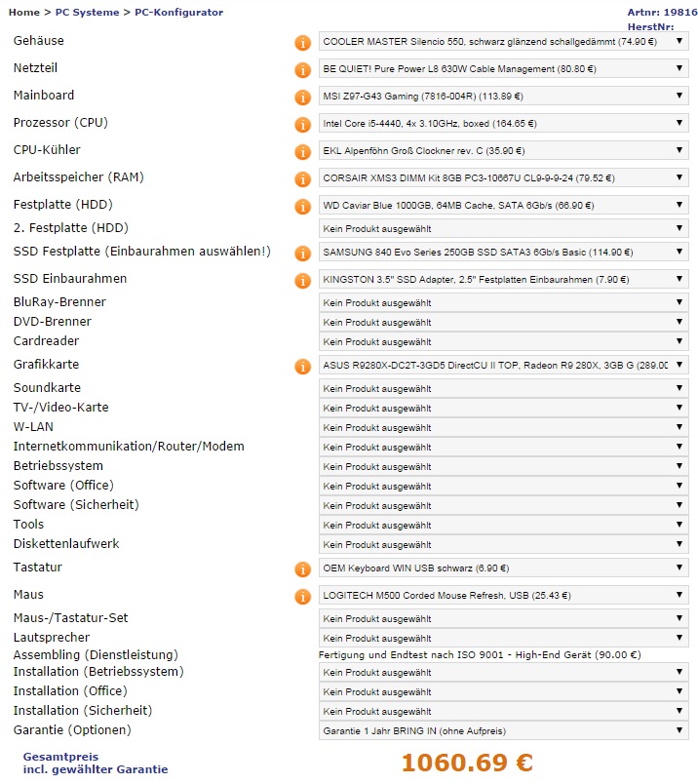Expand the Soundkarte dropdown
The image size is (698, 784).
click(503, 388)
